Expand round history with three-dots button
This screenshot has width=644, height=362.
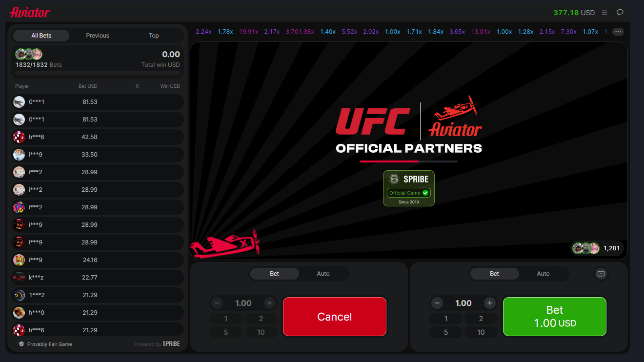[x=618, y=32]
